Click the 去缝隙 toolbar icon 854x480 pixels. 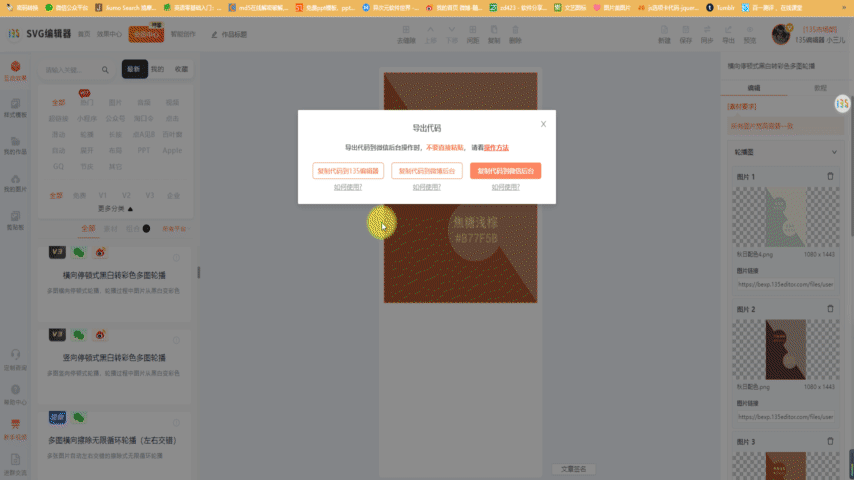pyautogui.click(x=406, y=34)
